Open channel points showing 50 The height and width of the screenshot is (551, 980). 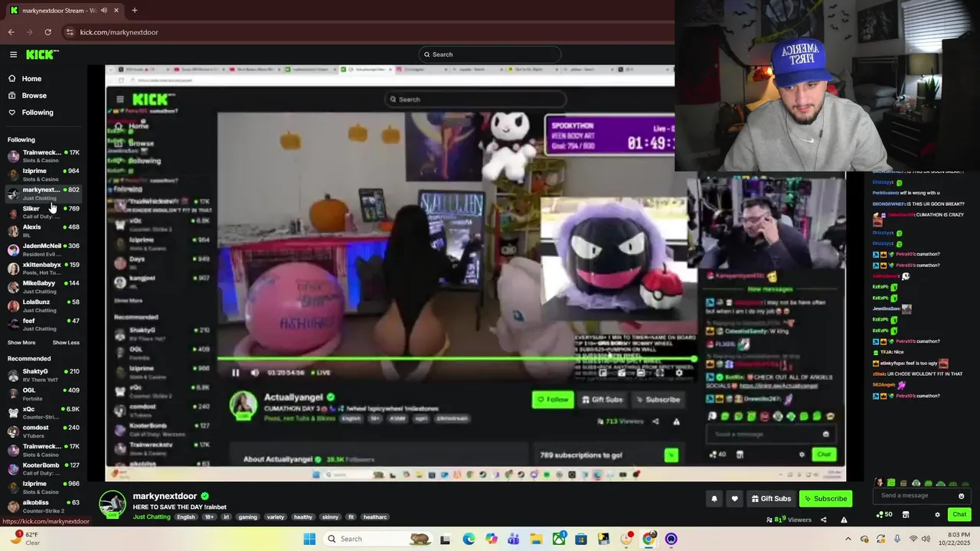click(884, 514)
